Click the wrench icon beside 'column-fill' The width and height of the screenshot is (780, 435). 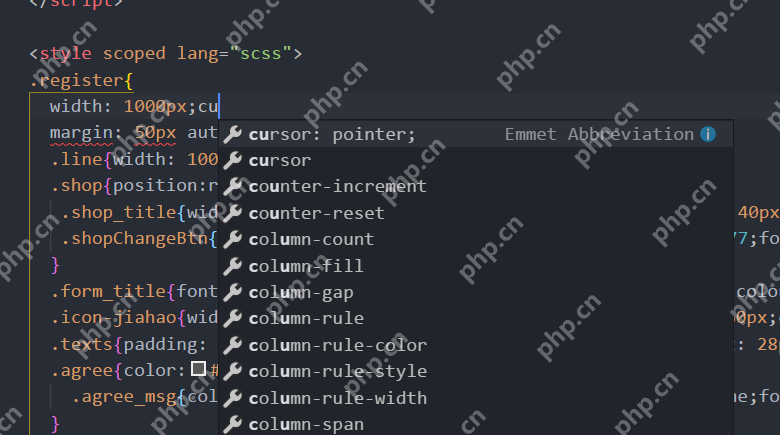point(232,266)
